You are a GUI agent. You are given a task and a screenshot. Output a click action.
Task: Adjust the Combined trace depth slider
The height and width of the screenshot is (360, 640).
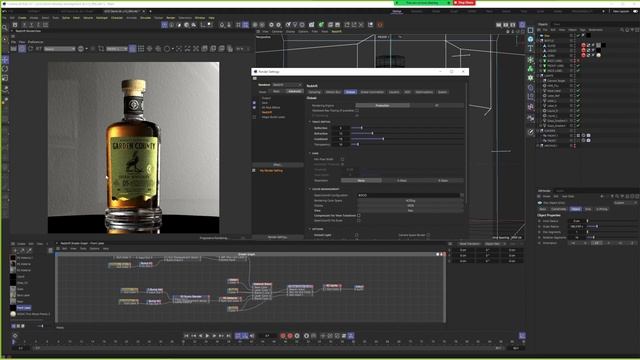point(407,139)
